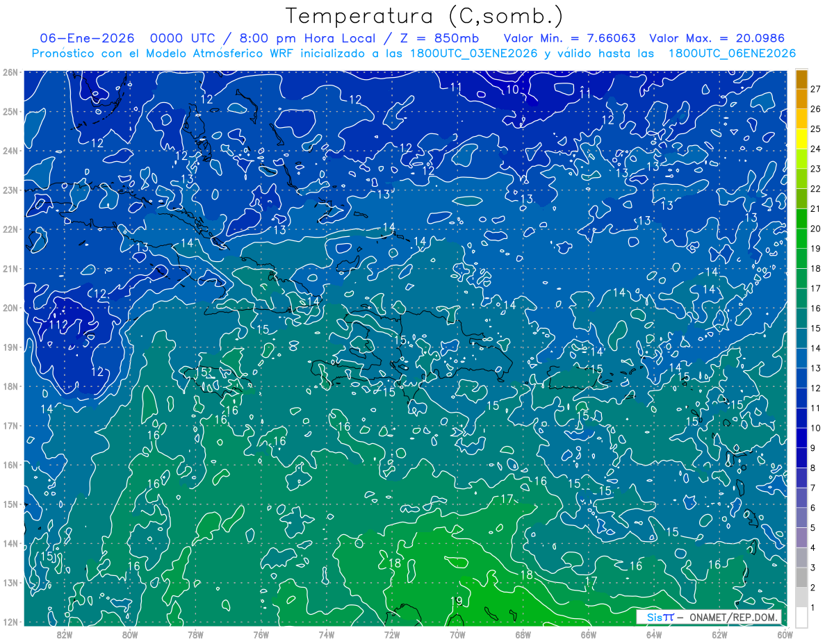The height and width of the screenshot is (644, 834).
Task: Click the valid-until time "1800UTC_06ENE2026"
Action: 732,53
